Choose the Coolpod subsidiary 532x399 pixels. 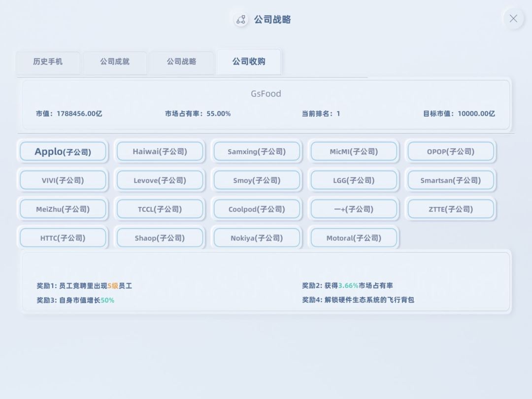click(x=257, y=209)
